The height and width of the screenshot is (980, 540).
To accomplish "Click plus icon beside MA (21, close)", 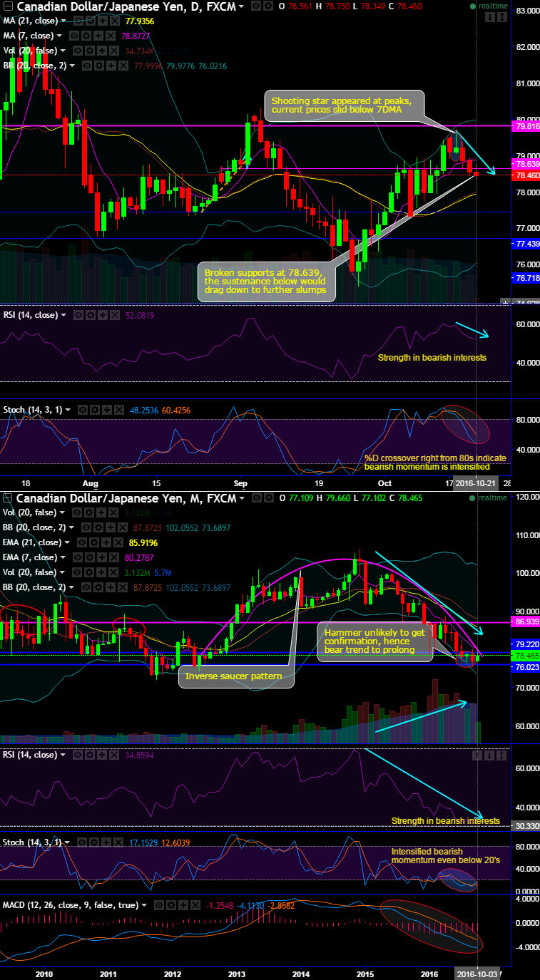I will 102,21.
